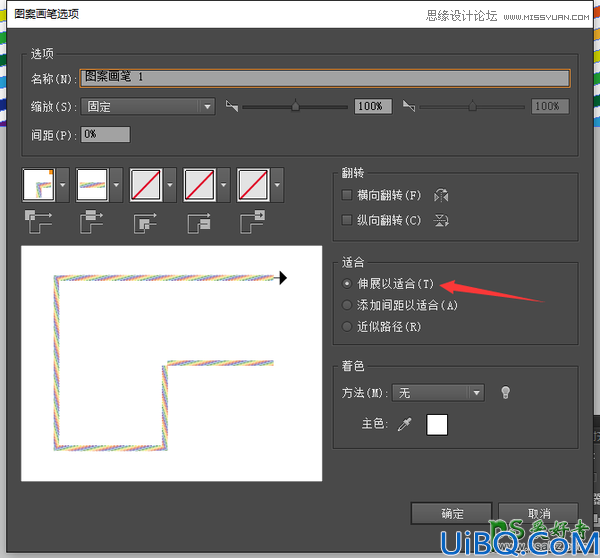Click the outer corner tile diagram icon
This screenshot has height=558, width=600.
coord(38,222)
